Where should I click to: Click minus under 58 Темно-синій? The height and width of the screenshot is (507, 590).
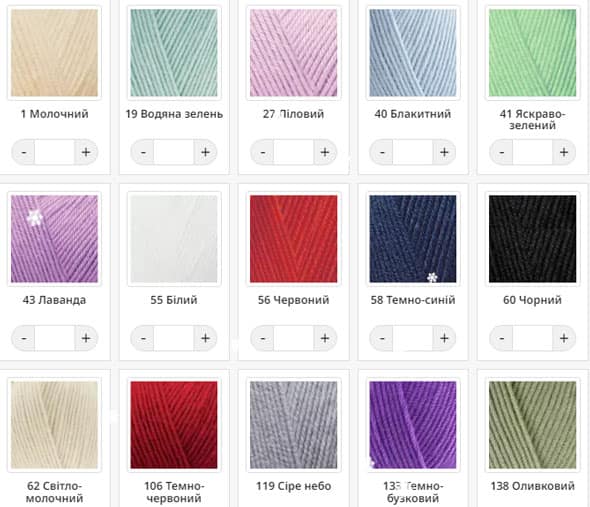point(382,338)
